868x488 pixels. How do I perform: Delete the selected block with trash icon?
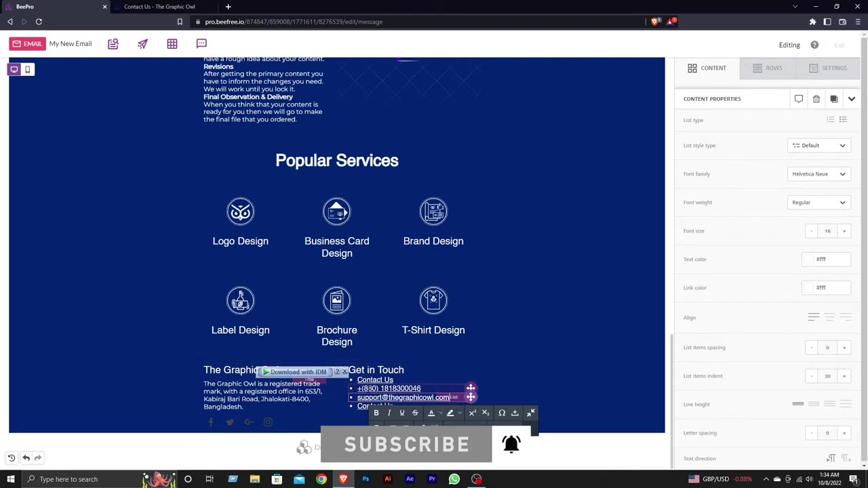tap(816, 99)
